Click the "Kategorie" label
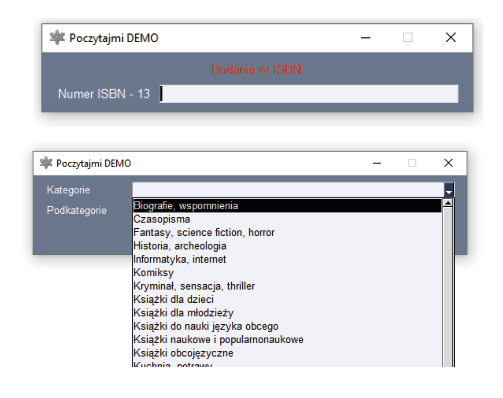The width and height of the screenshot is (503, 398). tap(68, 190)
